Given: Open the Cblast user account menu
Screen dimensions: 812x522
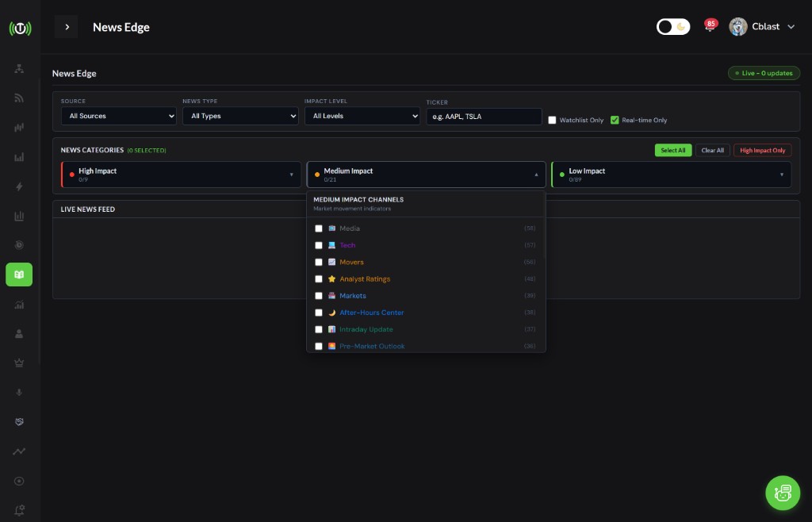Looking at the screenshot, I should tap(761, 27).
